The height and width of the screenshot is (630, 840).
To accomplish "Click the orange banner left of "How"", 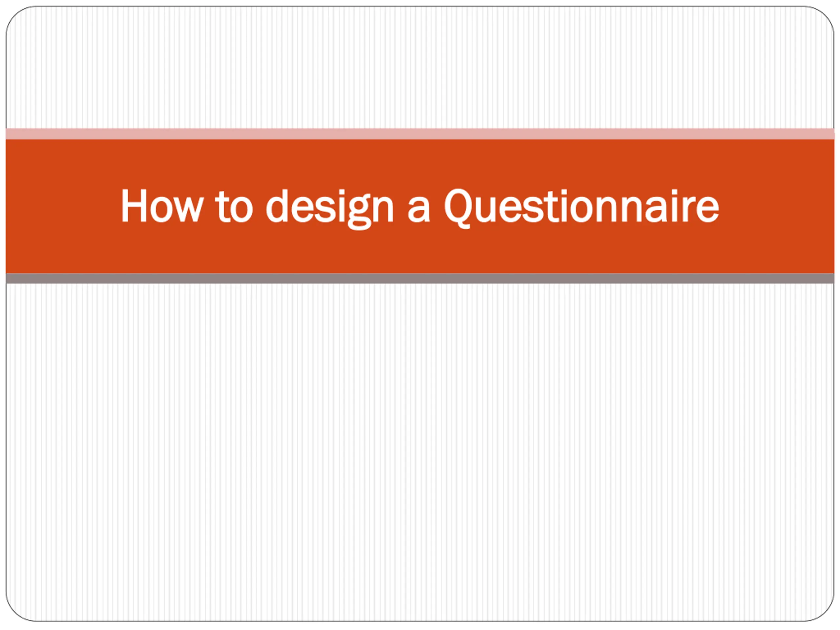I will 63,206.
